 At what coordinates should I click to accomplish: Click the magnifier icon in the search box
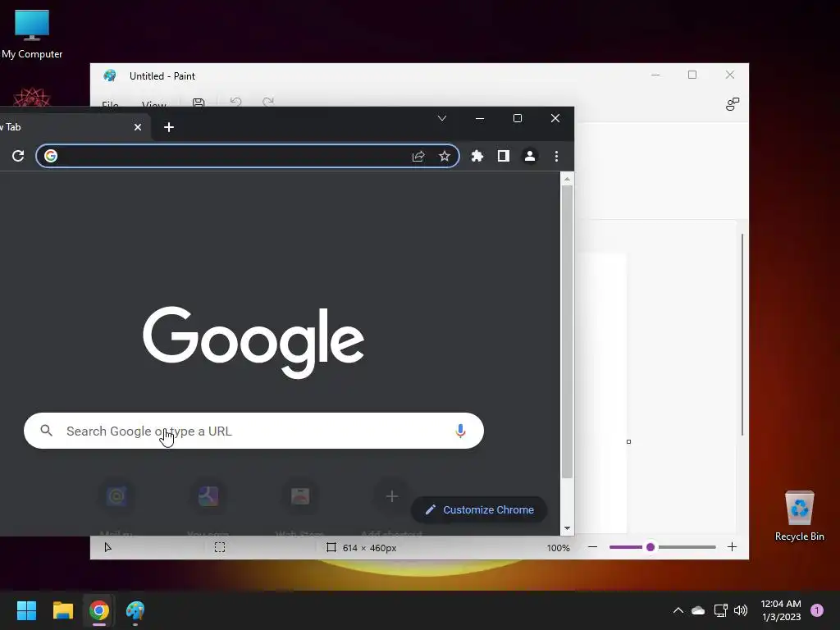click(47, 431)
